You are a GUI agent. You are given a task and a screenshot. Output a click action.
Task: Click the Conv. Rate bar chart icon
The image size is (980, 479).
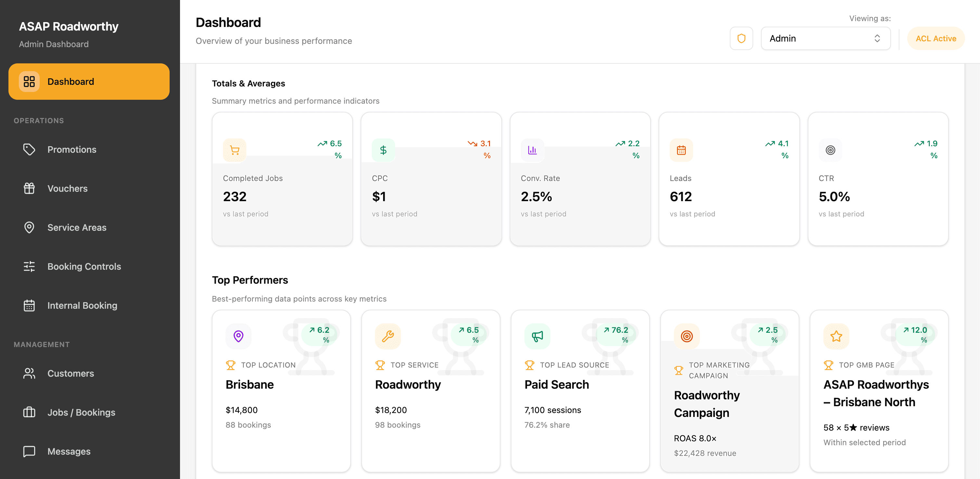pos(532,150)
